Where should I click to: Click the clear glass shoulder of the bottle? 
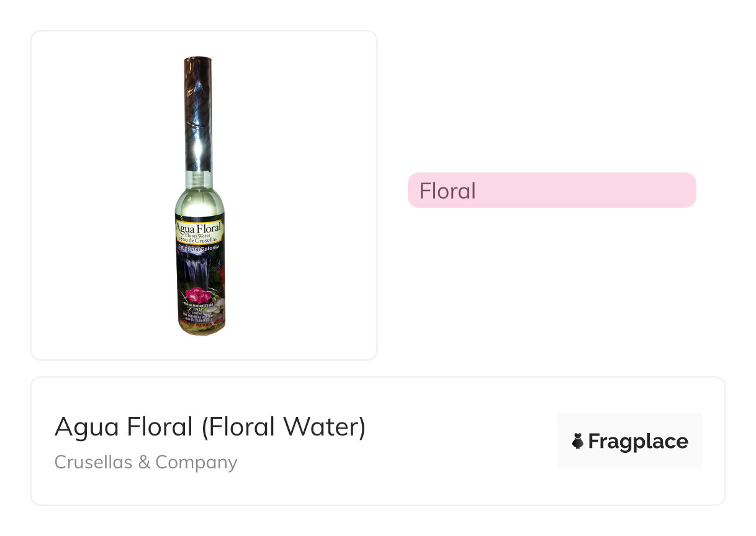pos(199,199)
